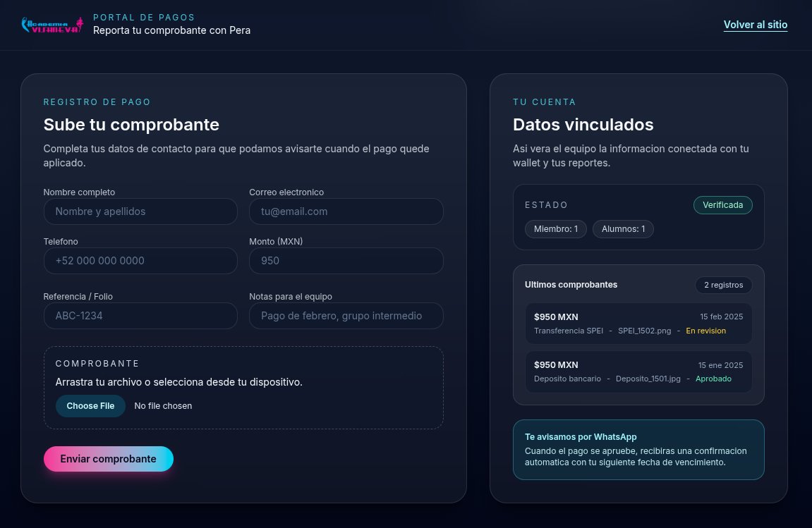Click the Sube tu comprobante heading
812x528 pixels.
click(131, 125)
